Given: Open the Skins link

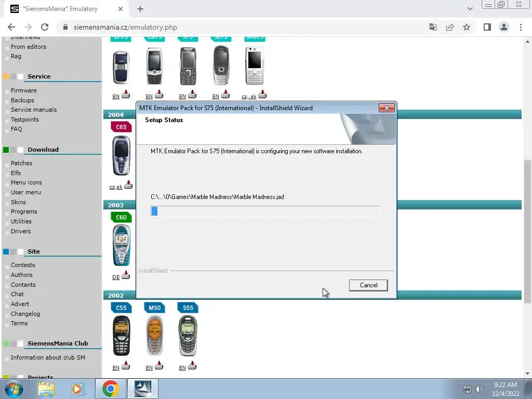Looking at the screenshot, I should coord(18,202).
